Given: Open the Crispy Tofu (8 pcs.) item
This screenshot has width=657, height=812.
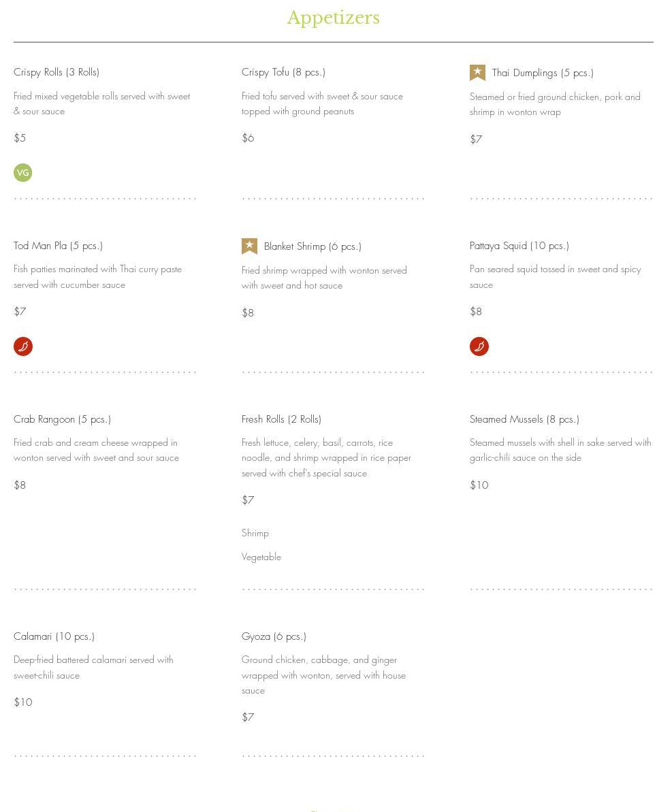Looking at the screenshot, I should [x=283, y=72].
